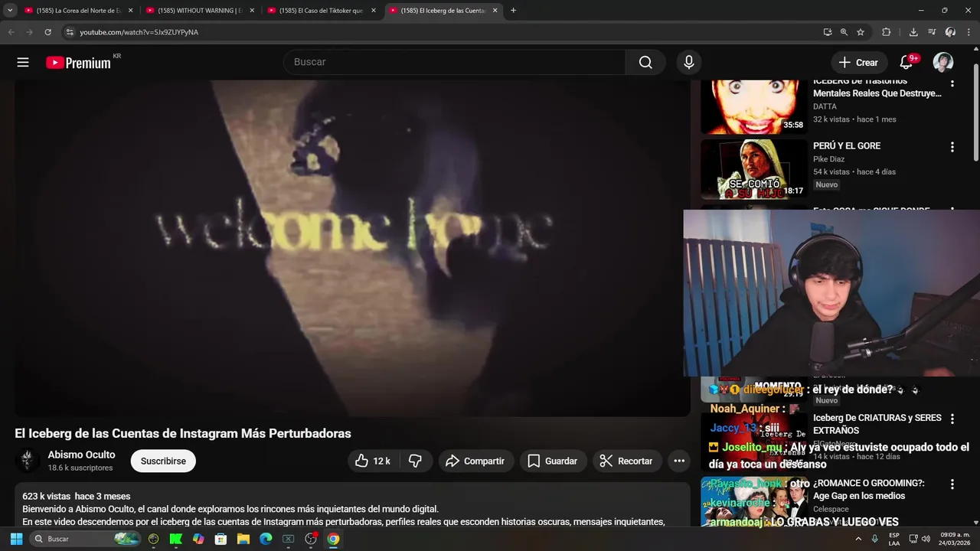The width and height of the screenshot is (980, 551).
Task: Open OBS Studio in taskbar
Action: (311, 539)
